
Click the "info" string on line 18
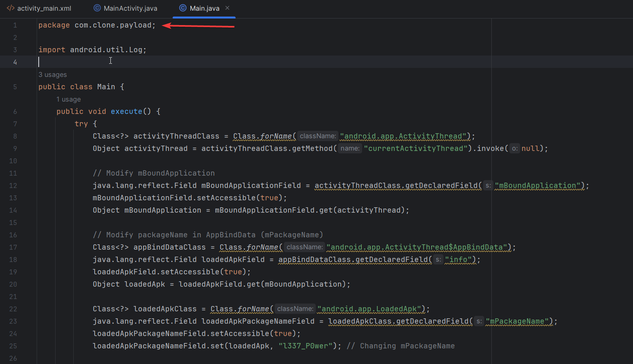(x=458, y=260)
